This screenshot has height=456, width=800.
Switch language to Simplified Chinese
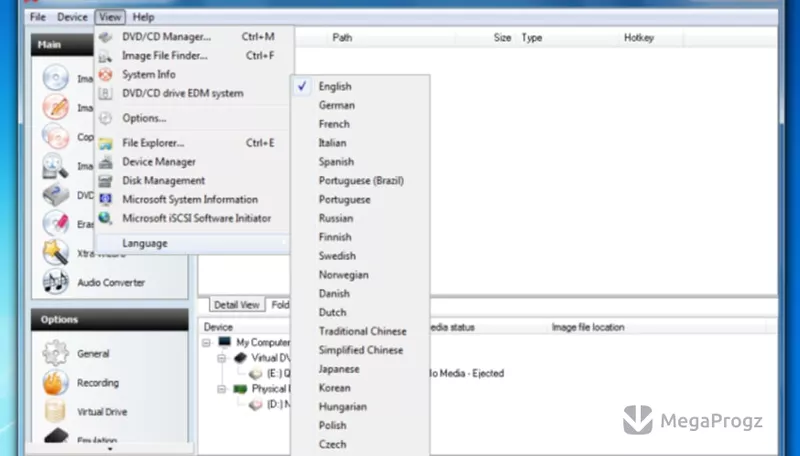coord(360,350)
